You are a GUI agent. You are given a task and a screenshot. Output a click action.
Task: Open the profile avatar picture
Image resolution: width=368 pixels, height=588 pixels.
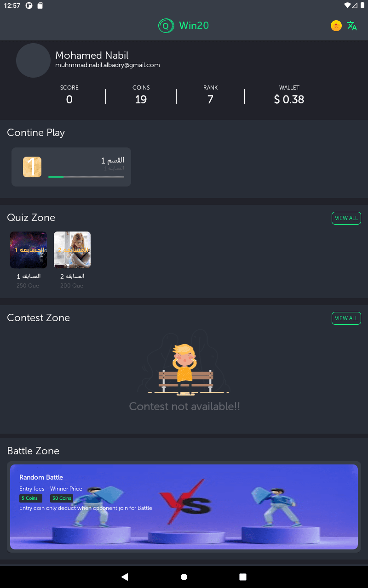click(33, 60)
